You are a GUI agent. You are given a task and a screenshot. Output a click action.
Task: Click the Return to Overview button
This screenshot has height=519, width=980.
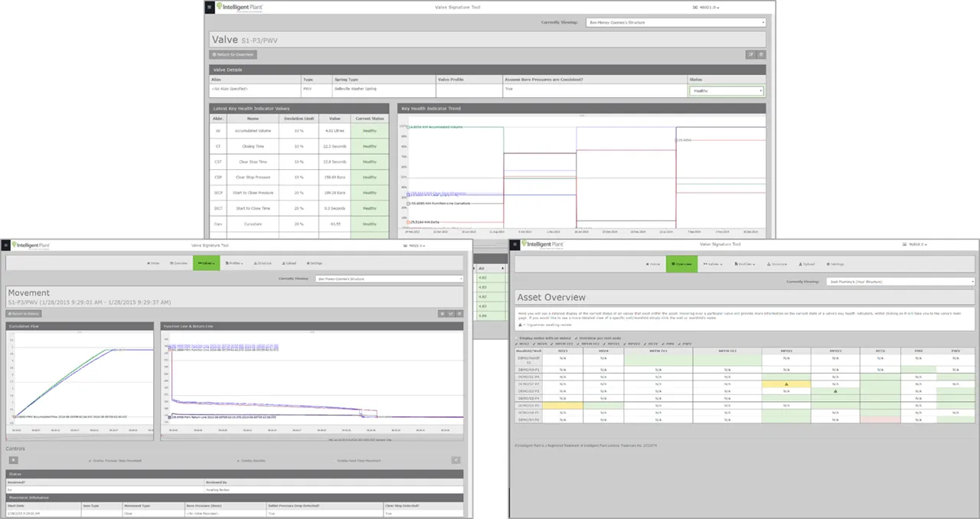coord(234,54)
